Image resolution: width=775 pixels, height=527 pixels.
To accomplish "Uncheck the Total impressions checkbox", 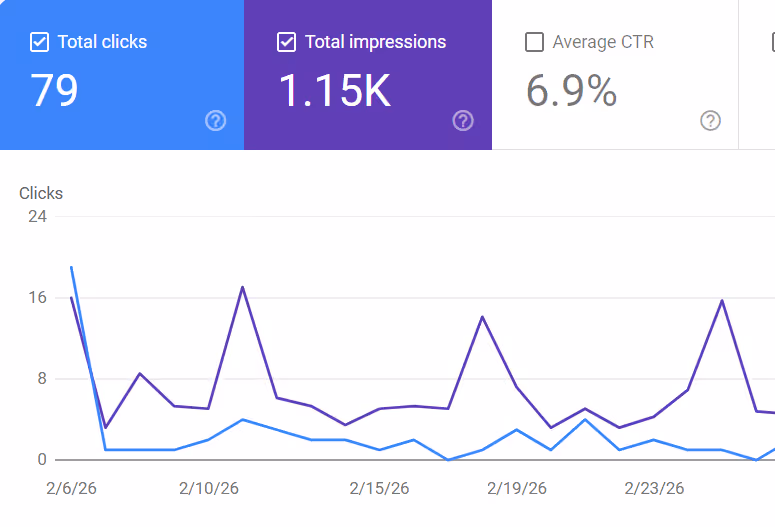I will click(x=287, y=42).
